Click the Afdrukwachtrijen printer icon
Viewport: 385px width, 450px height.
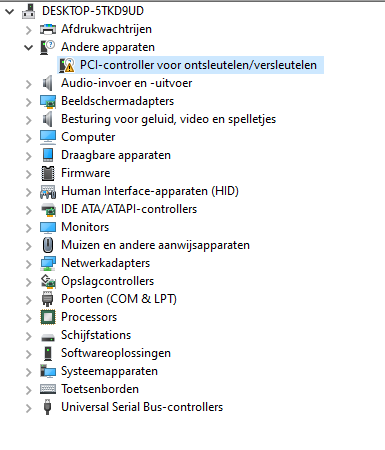[48, 29]
